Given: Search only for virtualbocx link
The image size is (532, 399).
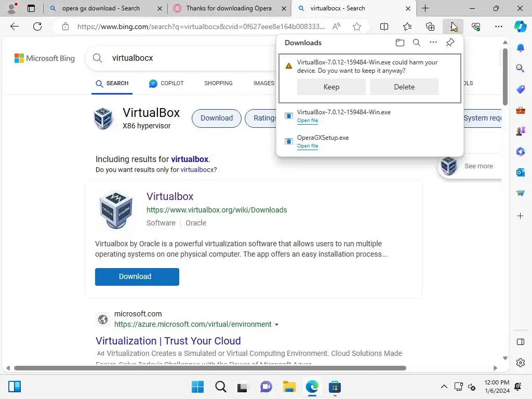Looking at the screenshot, I should 197,170.
